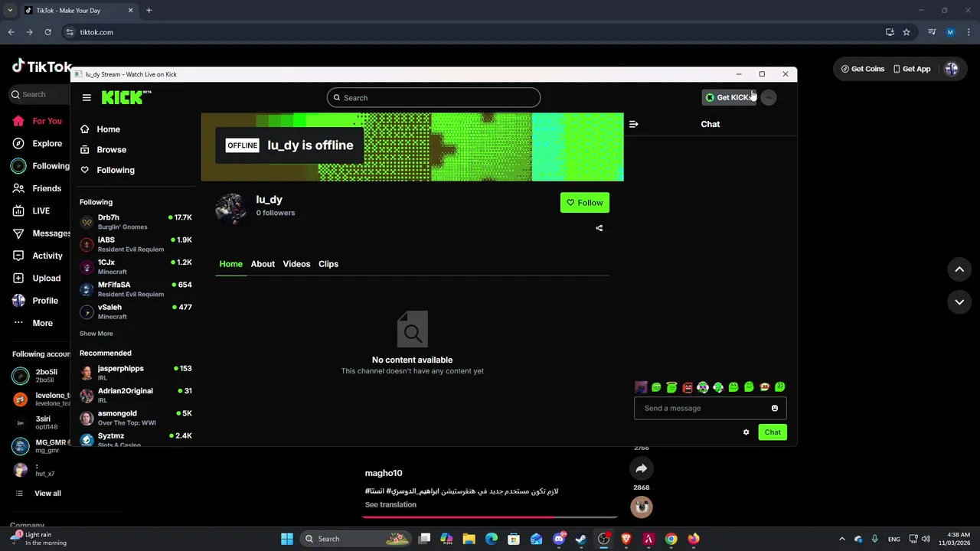Image resolution: width=980 pixels, height=551 pixels.
Task: Open the Kick hamburger menu
Action: click(87, 97)
